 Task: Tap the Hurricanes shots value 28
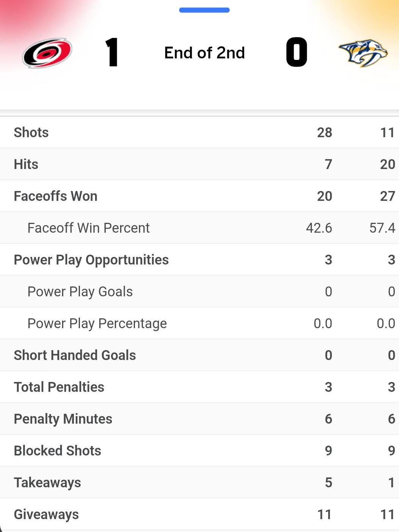click(324, 132)
